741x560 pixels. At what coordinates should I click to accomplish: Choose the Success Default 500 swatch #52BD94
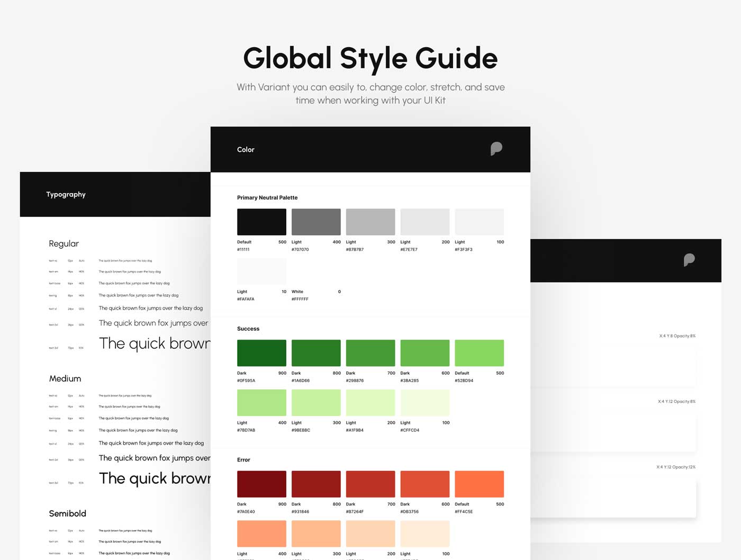[x=480, y=353]
